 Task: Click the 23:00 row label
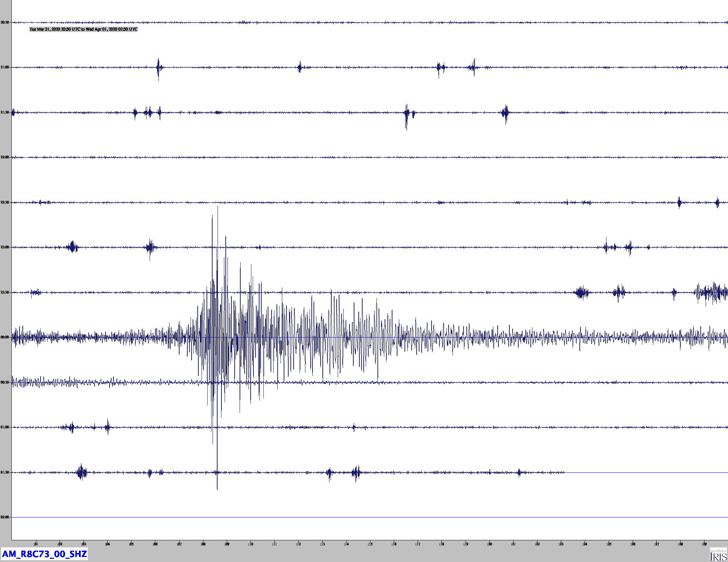click(5, 247)
